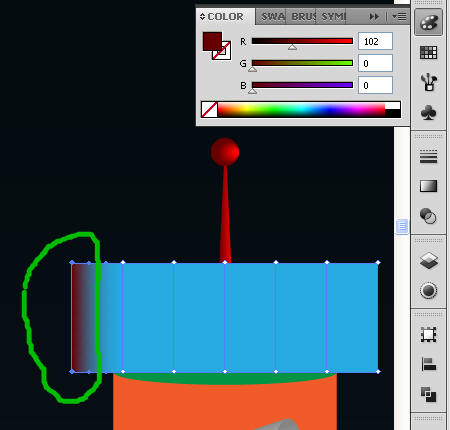Select the green ellipse under blue rectangle
Image resolution: width=450 pixels, height=430 pixels.
225,378
